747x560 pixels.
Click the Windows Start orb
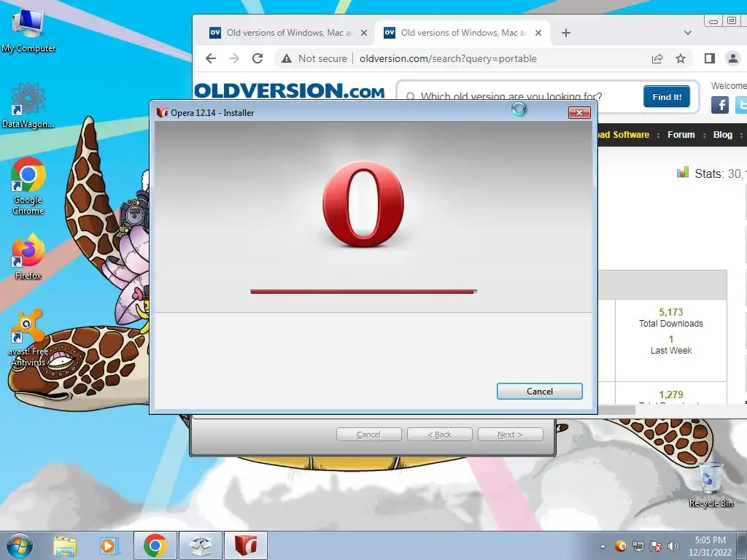point(19,545)
